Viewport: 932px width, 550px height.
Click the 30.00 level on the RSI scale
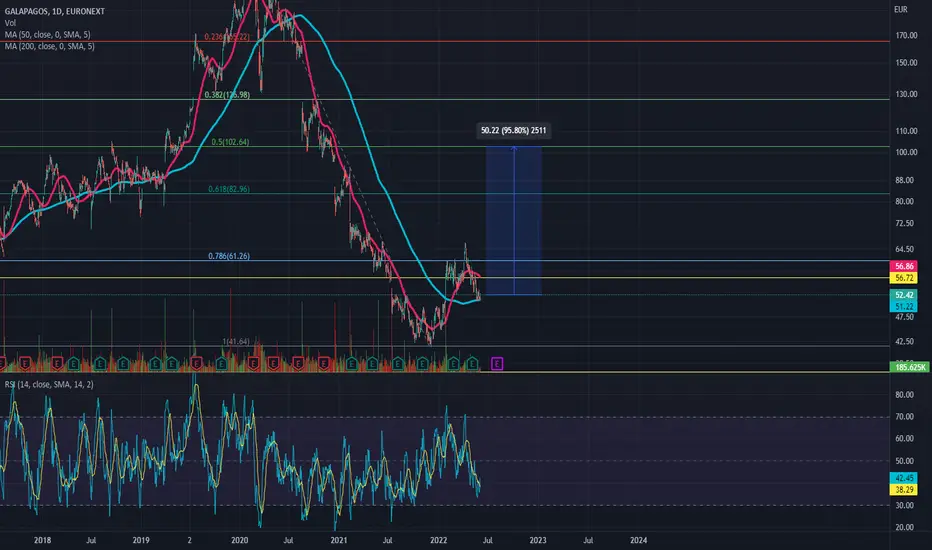905,505
